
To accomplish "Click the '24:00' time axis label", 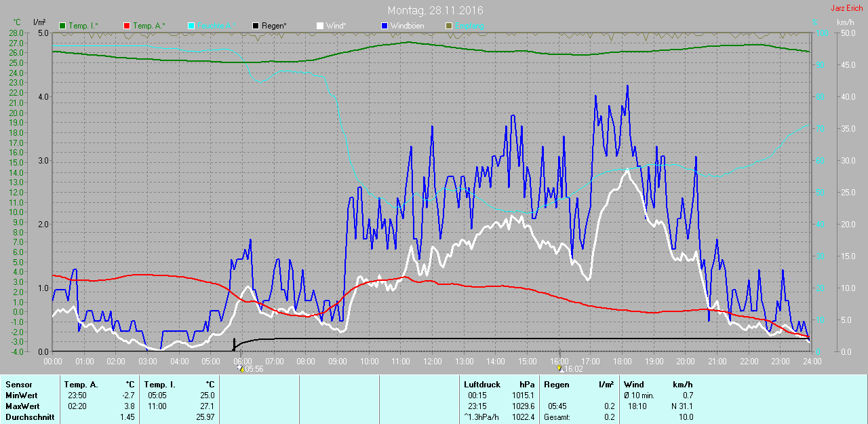I will click(x=812, y=361).
